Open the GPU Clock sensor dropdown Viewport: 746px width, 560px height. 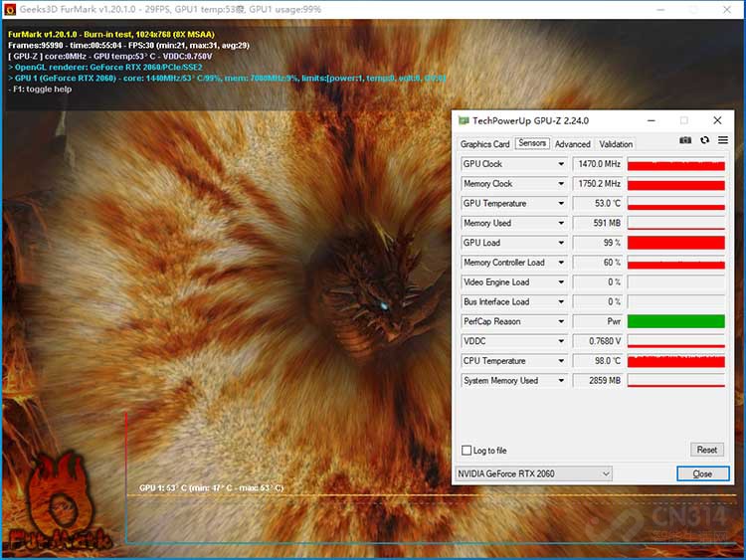tap(561, 164)
